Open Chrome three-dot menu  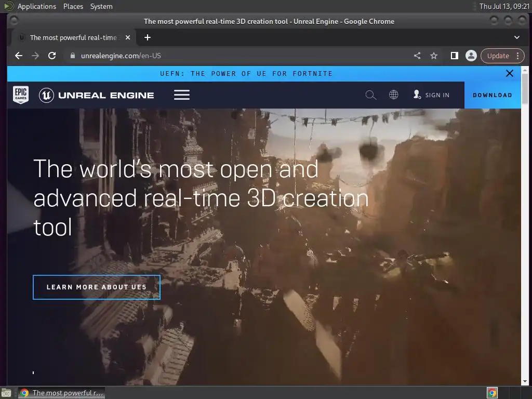pos(518,56)
